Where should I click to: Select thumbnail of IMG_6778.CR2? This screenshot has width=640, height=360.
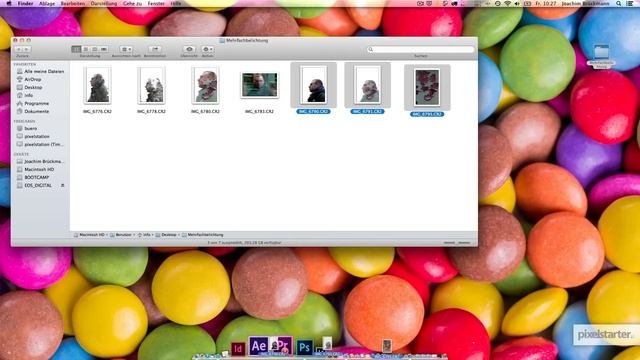pyautogui.click(x=151, y=85)
